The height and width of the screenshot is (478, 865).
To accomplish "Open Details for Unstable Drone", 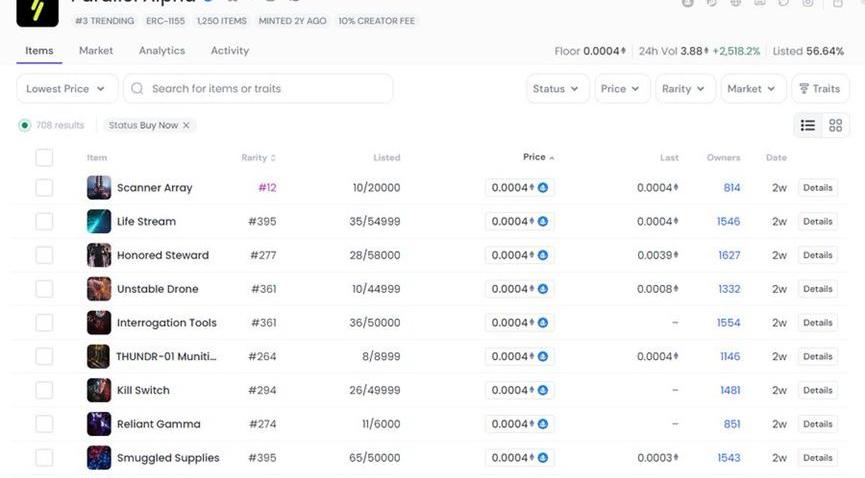I will tap(817, 289).
